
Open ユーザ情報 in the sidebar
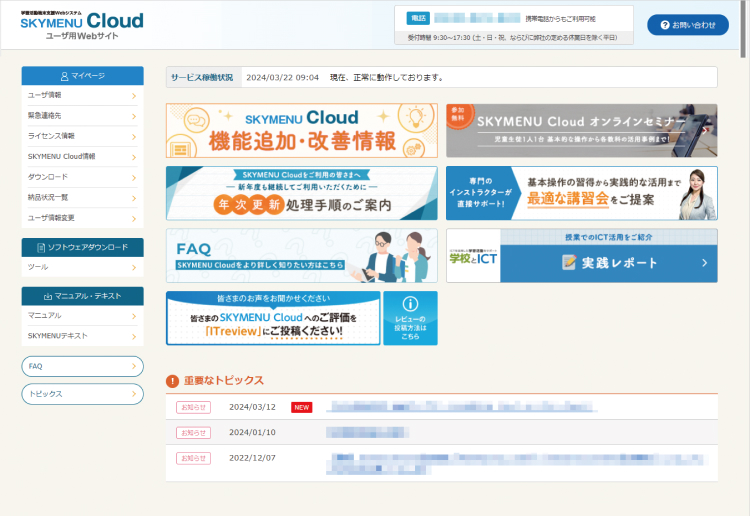[82, 95]
